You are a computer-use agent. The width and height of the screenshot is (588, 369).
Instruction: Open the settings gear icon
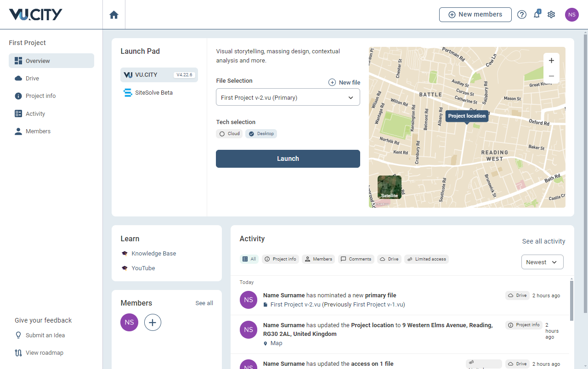point(551,15)
